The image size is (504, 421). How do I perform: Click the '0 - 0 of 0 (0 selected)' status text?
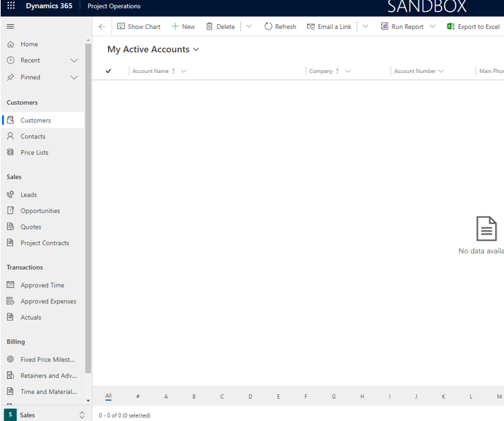click(x=125, y=415)
